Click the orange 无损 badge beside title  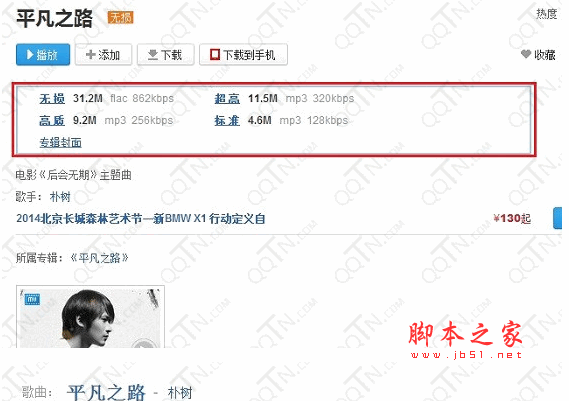coord(120,17)
